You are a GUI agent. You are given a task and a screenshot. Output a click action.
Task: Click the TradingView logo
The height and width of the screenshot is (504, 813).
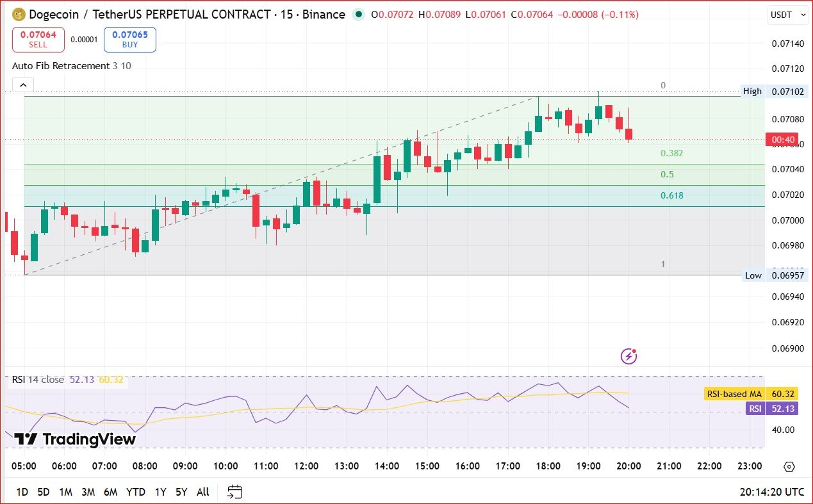75,439
